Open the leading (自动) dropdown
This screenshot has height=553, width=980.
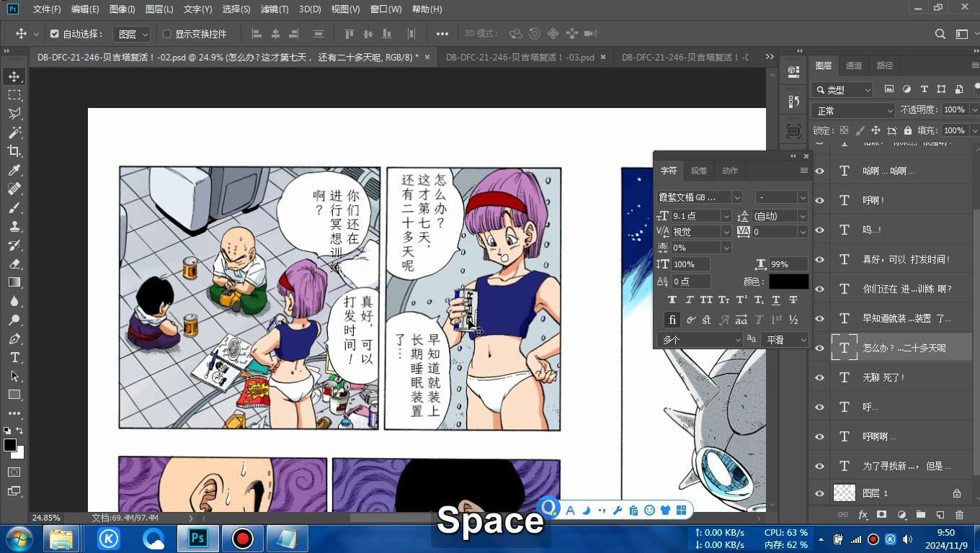coord(802,216)
